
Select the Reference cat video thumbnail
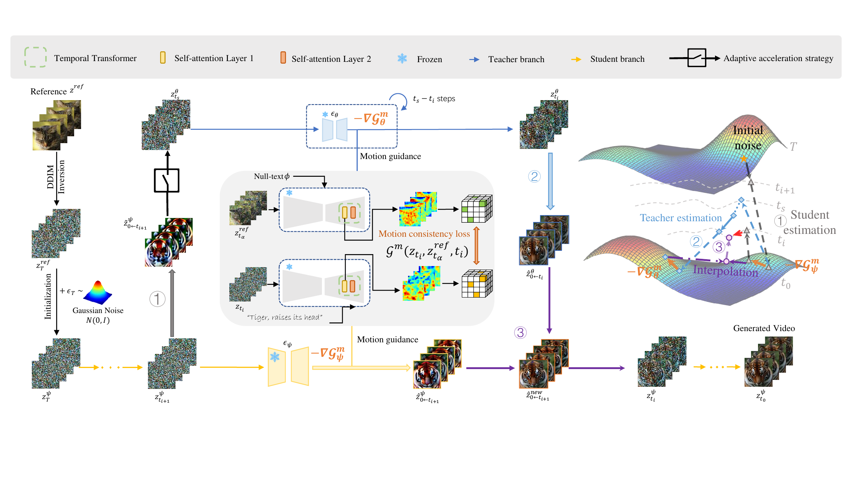[x=57, y=125]
